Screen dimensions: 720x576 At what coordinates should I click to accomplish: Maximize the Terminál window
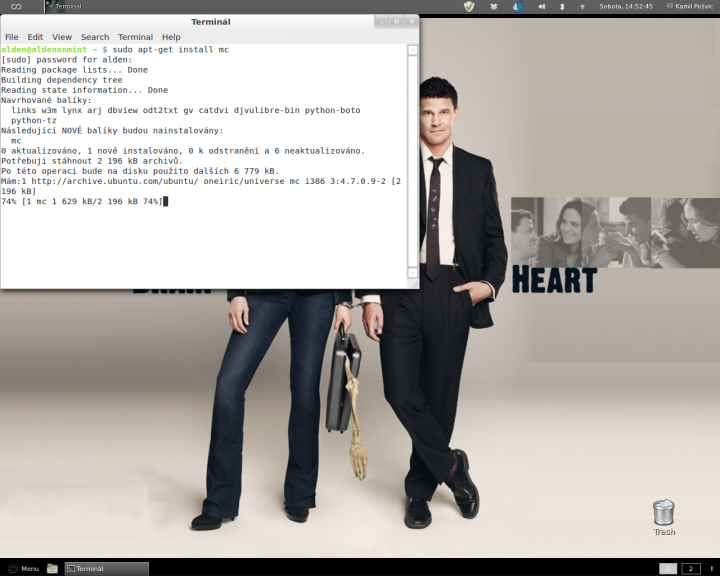(x=397, y=22)
